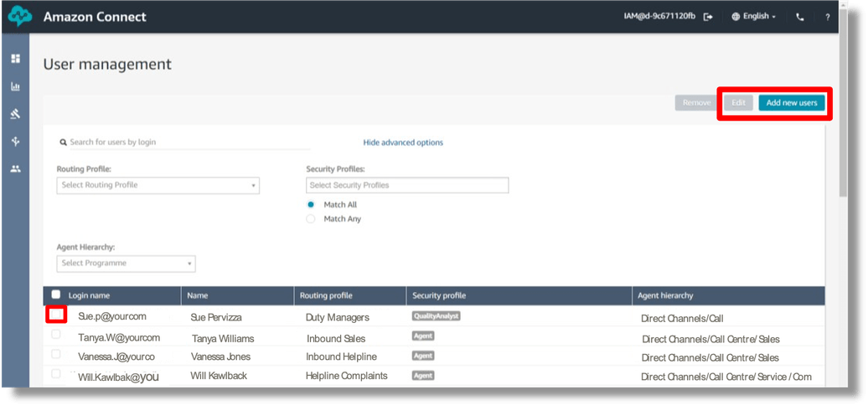Open Metrics bar chart icon in sidebar
This screenshot has height=406, width=868.
tap(15, 86)
